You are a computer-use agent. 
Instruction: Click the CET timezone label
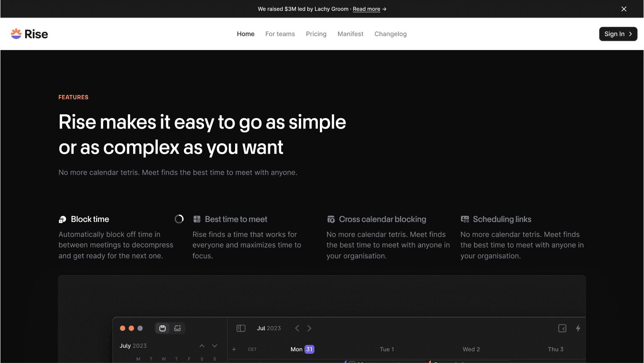pos(252,349)
